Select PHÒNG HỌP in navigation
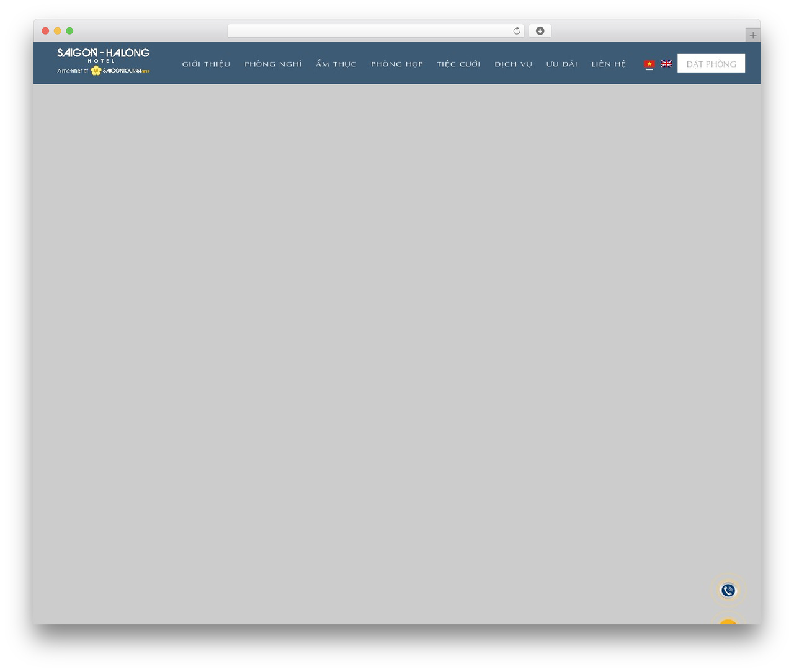 click(397, 64)
